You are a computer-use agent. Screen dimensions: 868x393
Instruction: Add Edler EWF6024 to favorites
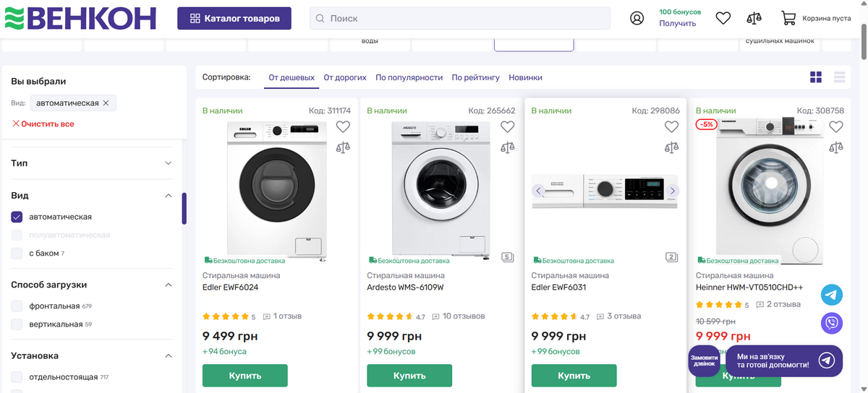(x=343, y=126)
